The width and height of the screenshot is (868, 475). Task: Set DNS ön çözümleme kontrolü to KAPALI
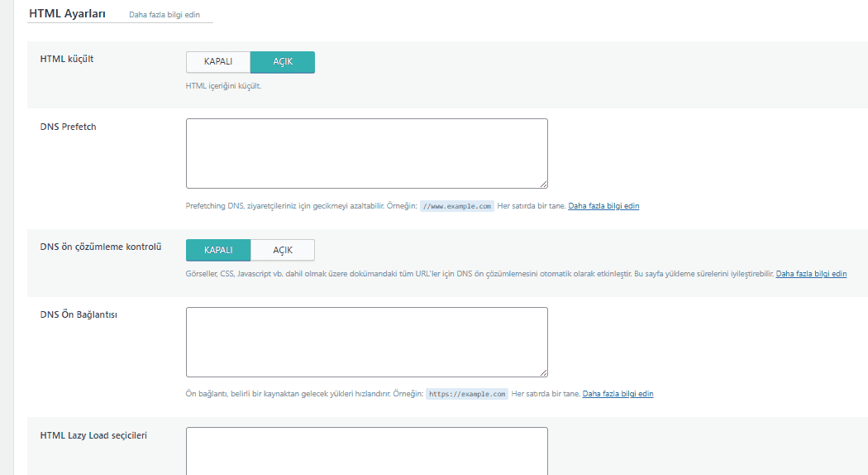(218, 250)
